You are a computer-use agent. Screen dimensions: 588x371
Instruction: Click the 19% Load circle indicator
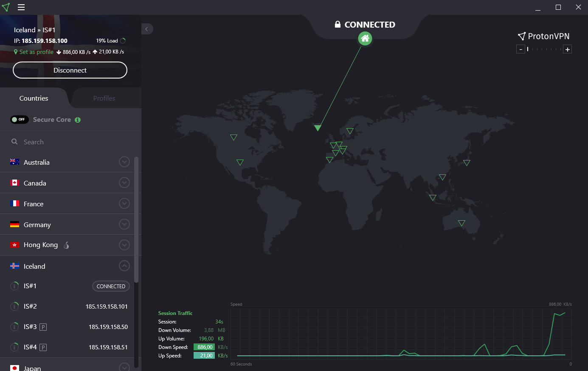[123, 41]
